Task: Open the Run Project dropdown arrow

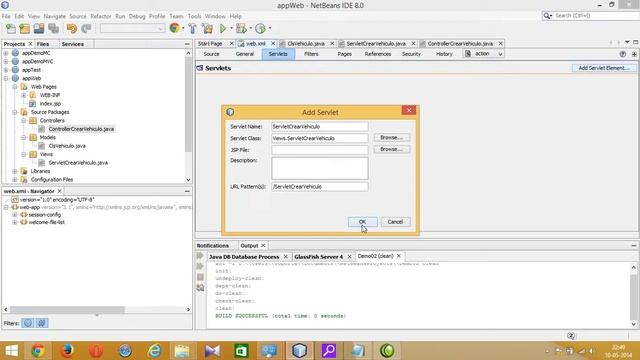Action: click(x=231, y=29)
